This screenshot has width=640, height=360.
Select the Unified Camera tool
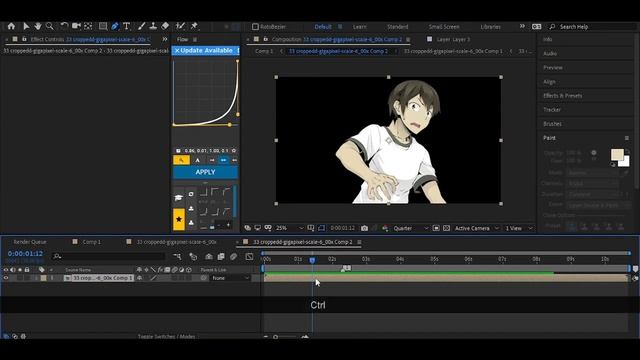pyautogui.click(x=76, y=26)
